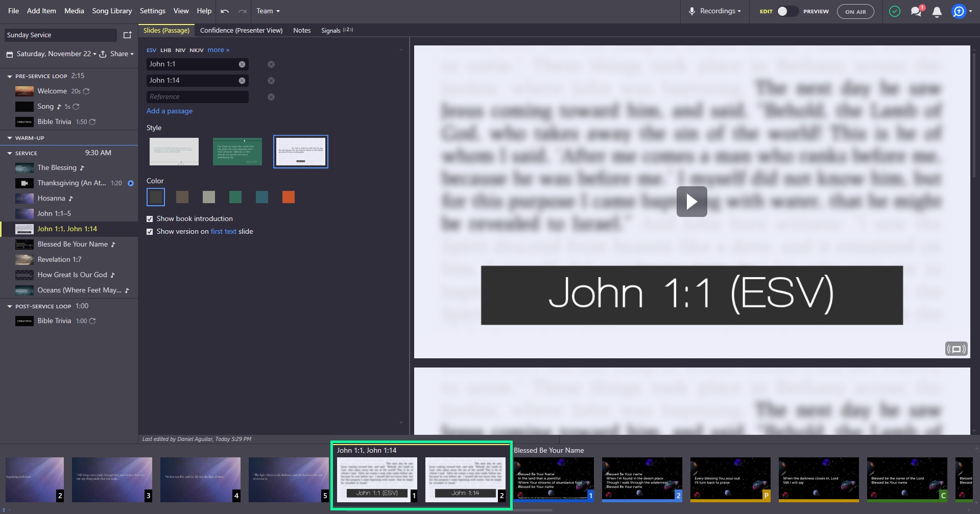Image resolution: width=980 pixels, height=514 pixels.
Task: Click the blue play icon beside Thanksgiving
Action: click(131, 183)
